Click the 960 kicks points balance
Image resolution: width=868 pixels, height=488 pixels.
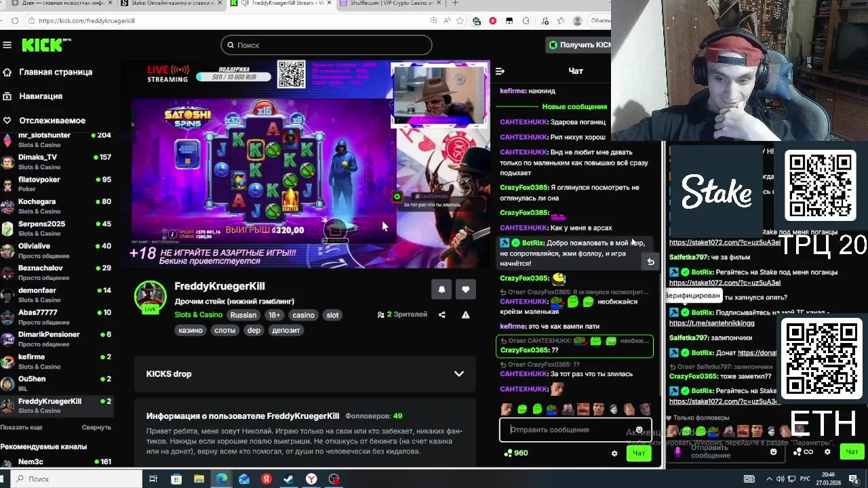(516, 453)
